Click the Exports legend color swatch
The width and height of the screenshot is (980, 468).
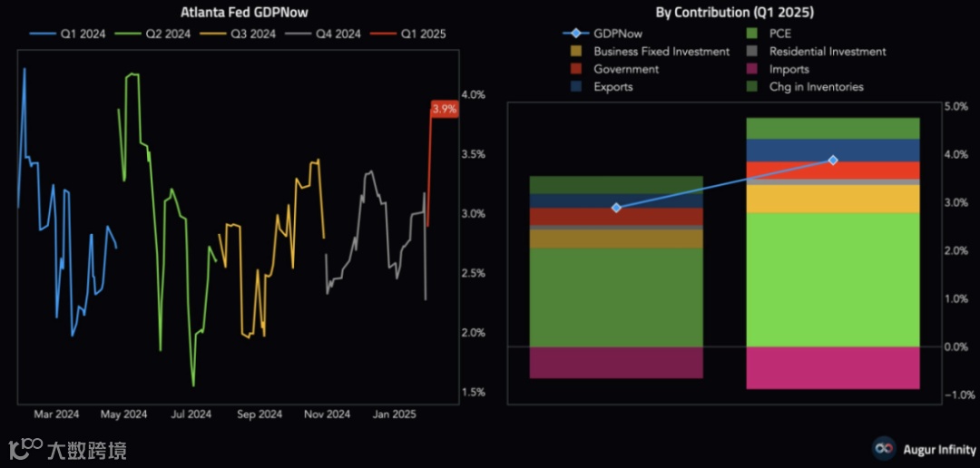pyautogui.click(x=576, y=87)
